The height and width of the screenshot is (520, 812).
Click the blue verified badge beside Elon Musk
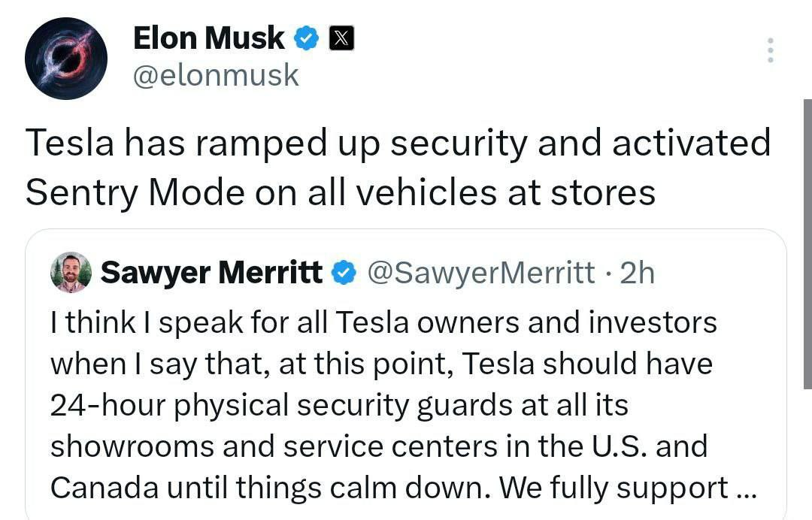pyautogui.click(x=306, y=38)
